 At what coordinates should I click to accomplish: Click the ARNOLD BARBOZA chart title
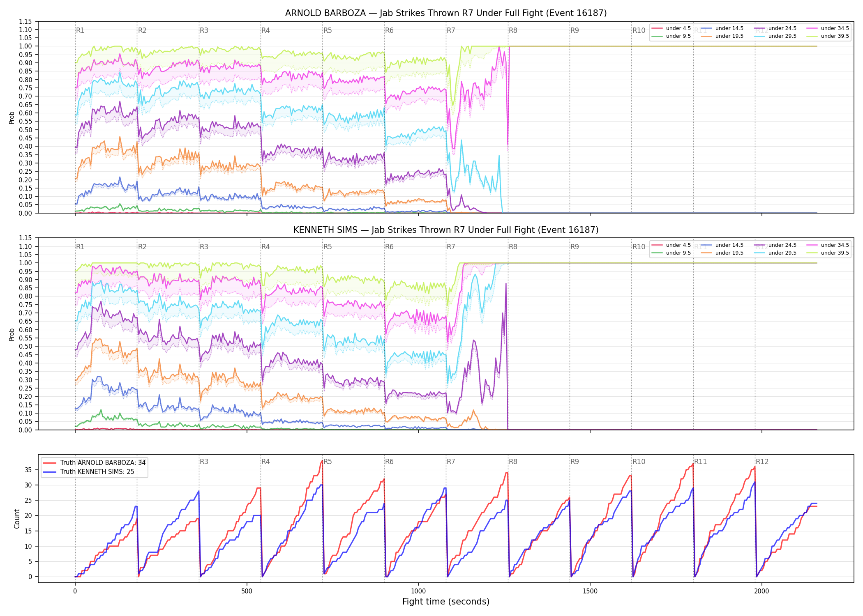point(446,13)
